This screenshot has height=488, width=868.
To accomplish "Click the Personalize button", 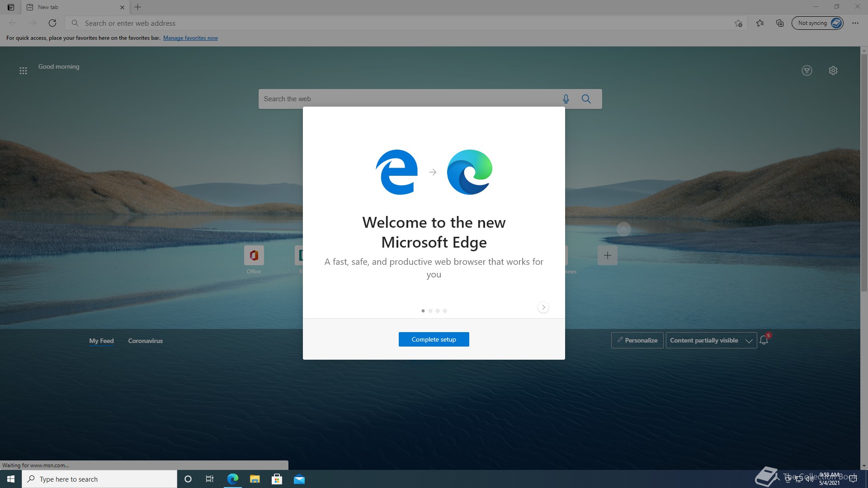I will click(637, 340).
